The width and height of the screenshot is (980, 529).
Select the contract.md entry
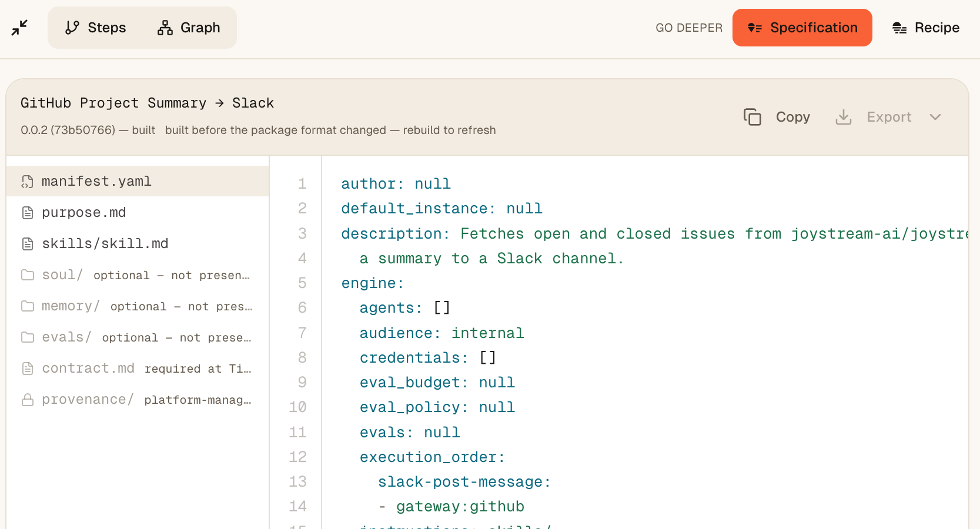click(138, 368)
